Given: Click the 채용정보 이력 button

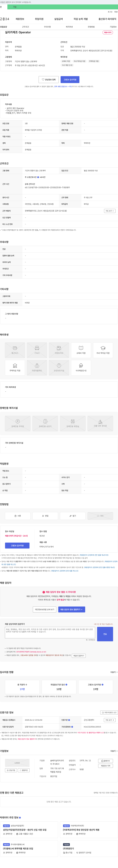Looking at the screenshot, I should coord(106,766).
